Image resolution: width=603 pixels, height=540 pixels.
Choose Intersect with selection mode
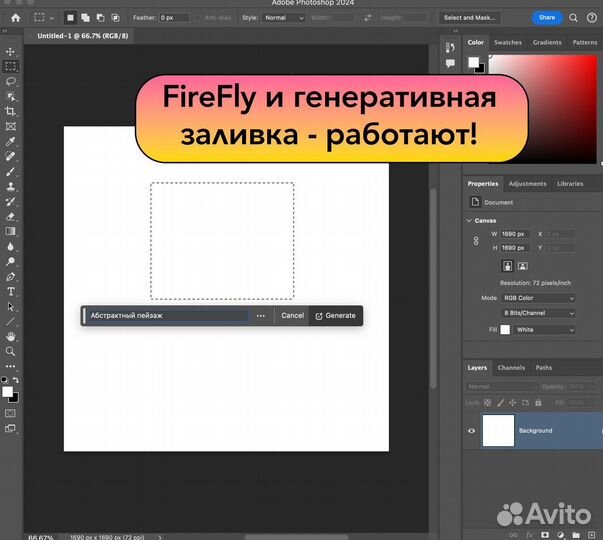pyautogui.click(x=115, y=18)
